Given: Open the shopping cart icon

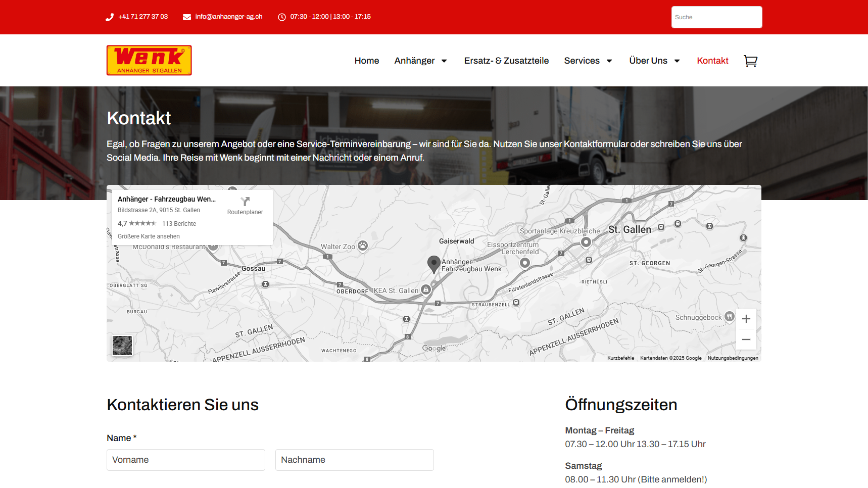Looking at the screenshot, I should [x=750, y=61].
